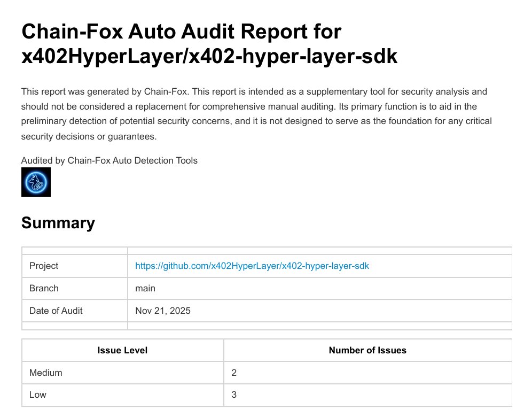Select the 'Low' issue level cell

coord(122,395)
